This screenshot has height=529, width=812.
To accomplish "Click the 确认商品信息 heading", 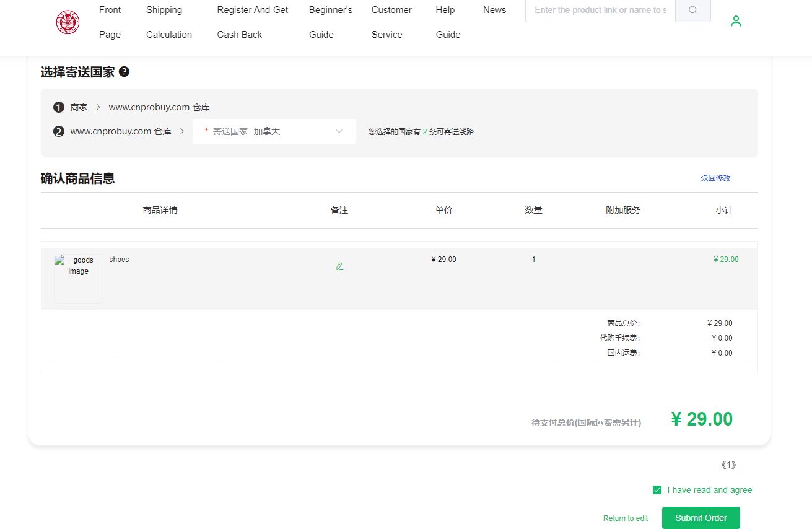I will (78, 178).
